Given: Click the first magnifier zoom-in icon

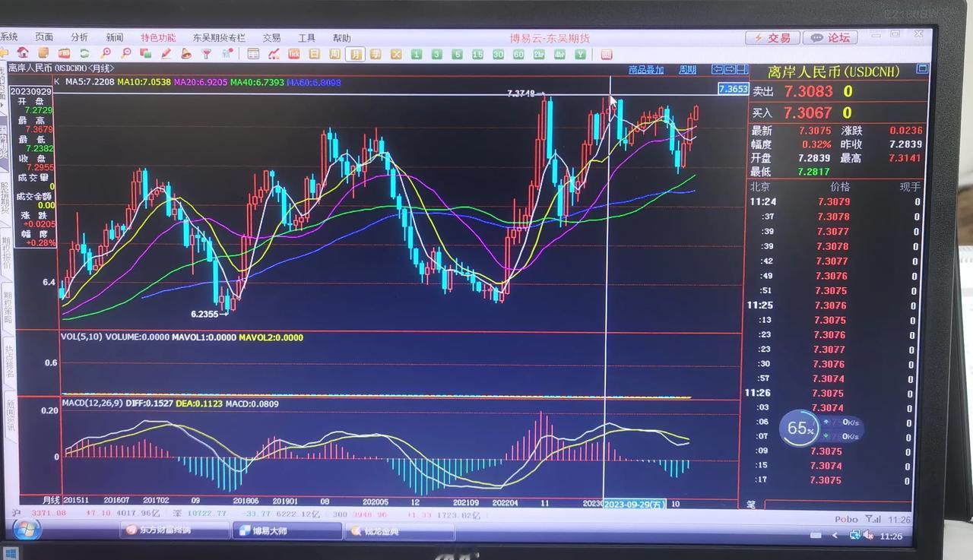Looking at the screenshot, I should pyautogui.click(x=106, y=53).
